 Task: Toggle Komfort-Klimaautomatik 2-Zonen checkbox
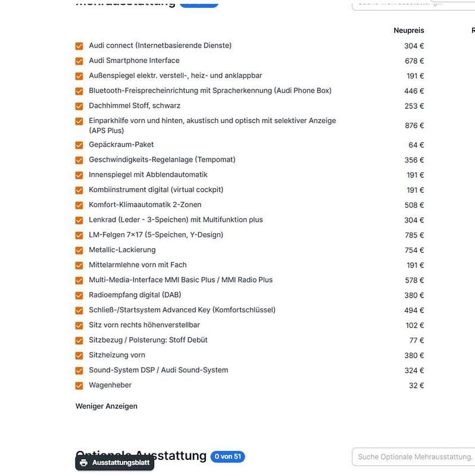coord(79,205)
